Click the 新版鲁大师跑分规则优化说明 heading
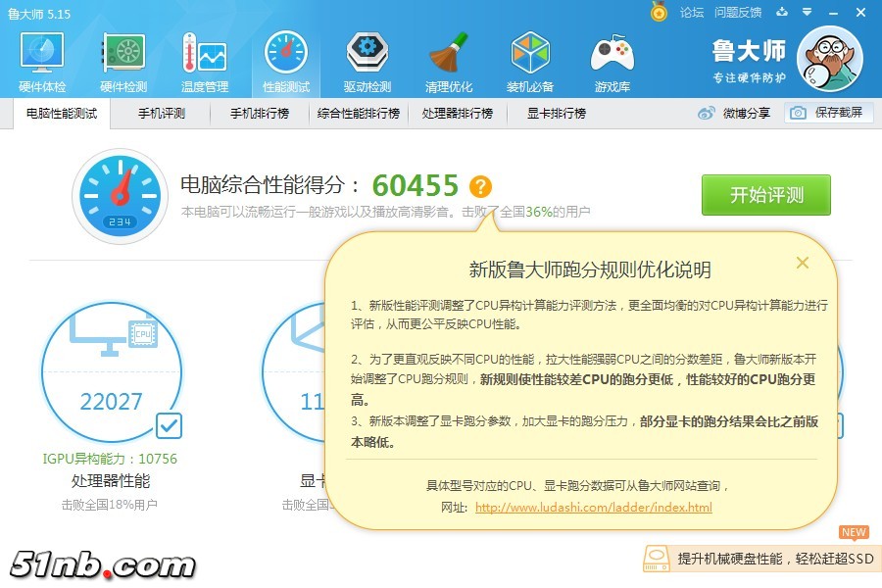This screenshot has height=588, width=882. pos(590,270)
